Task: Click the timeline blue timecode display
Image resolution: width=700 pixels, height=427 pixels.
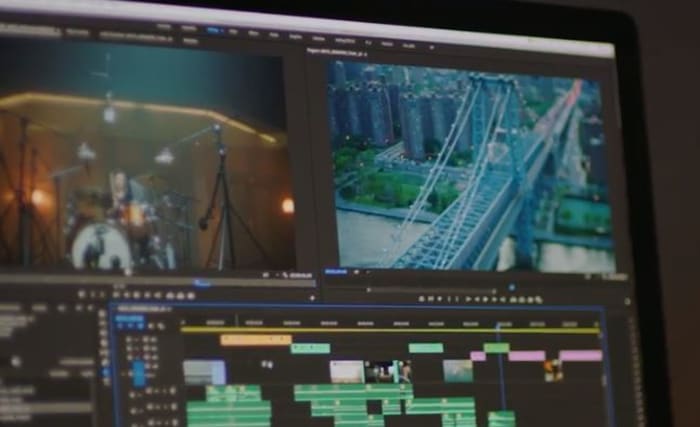Action: point(129,318)
